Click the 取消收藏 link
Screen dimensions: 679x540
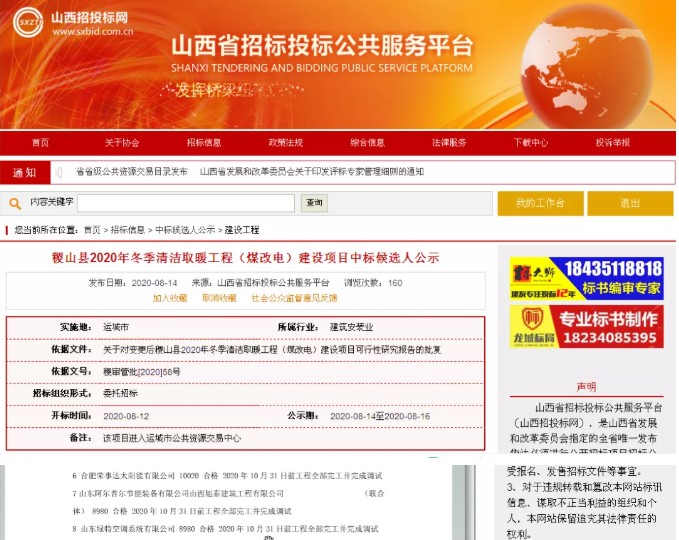pos(219,298)
